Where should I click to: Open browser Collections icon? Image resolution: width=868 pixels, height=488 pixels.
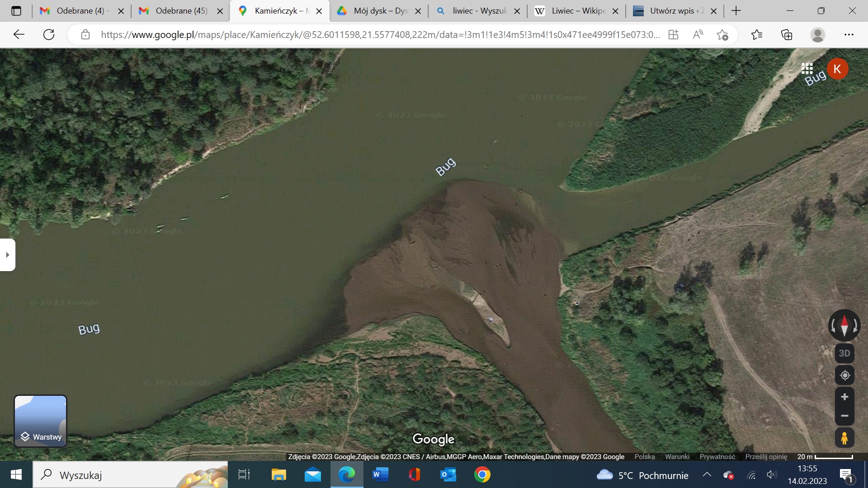point(787,35)
